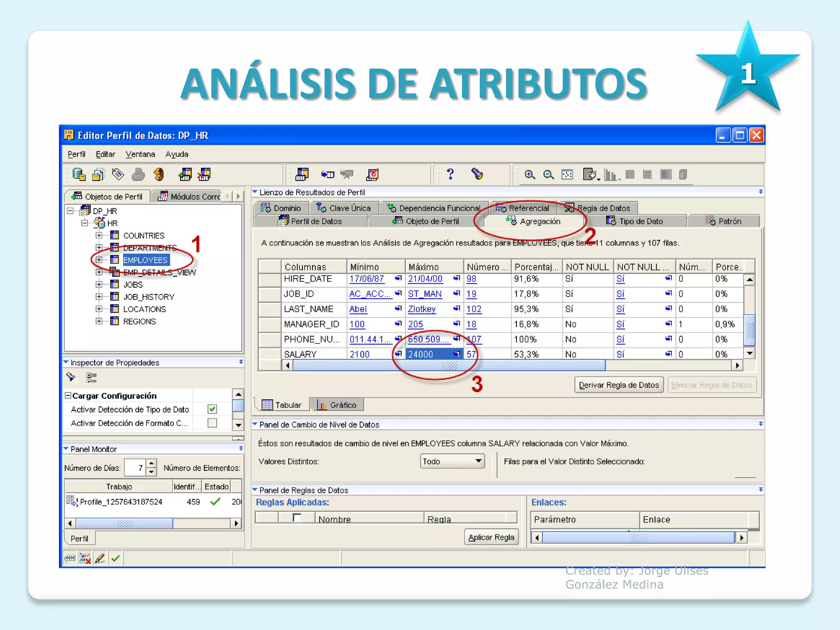840x630 pixels.
Task: Click the printer icon in toolbar
Action: [x=138, y=175]
